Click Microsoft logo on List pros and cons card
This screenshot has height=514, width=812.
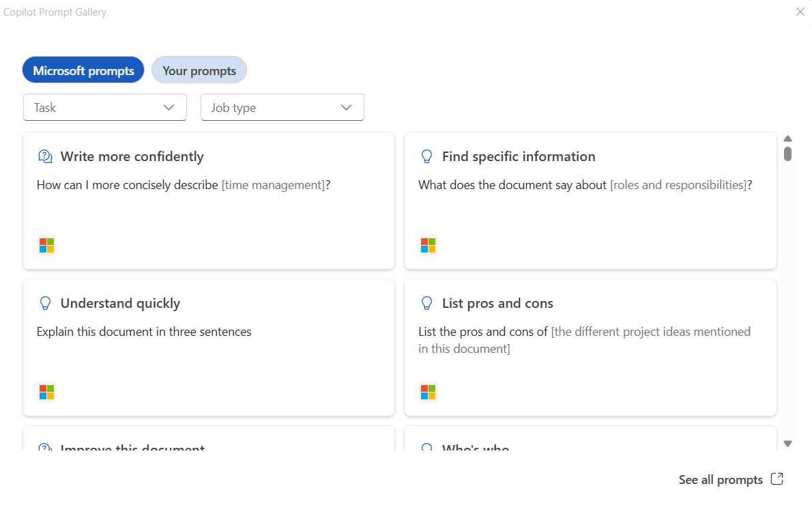(x=429, y=392)
